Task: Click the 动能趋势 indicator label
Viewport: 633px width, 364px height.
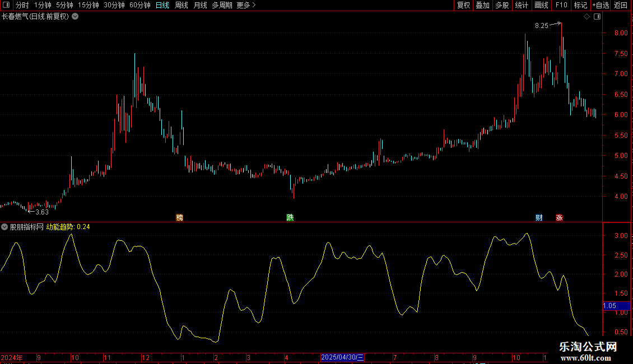Action: 60,227
